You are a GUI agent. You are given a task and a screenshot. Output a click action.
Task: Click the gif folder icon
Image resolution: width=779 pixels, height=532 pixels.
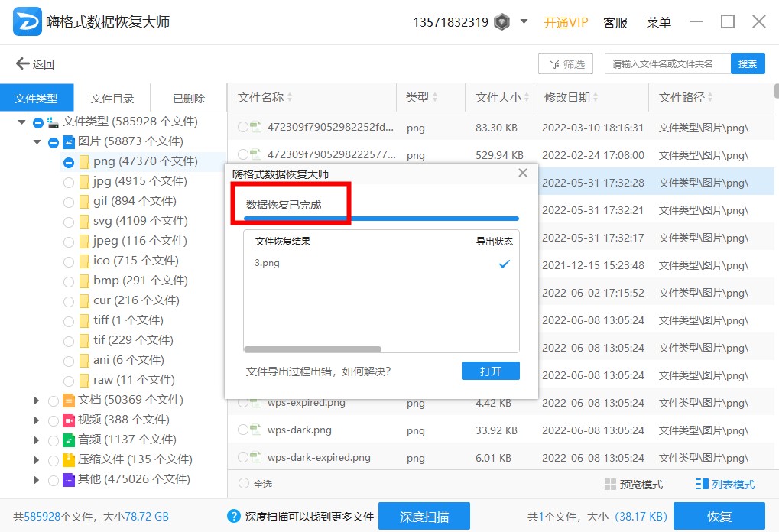[x=84, y=202]
